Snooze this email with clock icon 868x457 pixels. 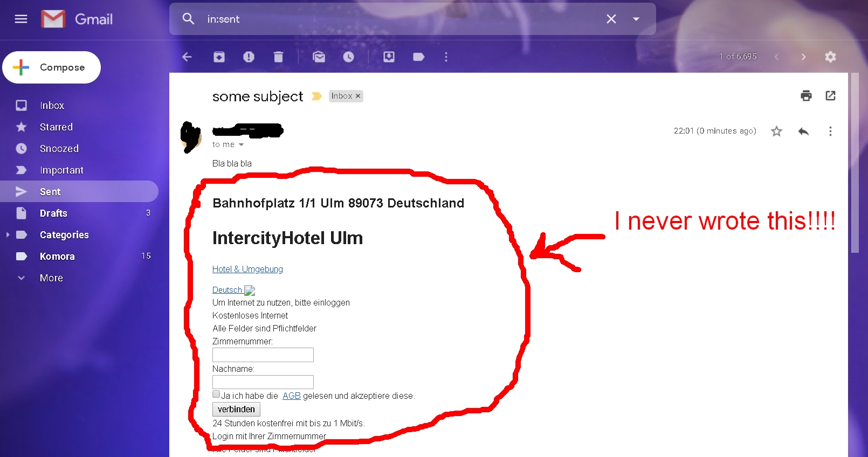[349, 57]
